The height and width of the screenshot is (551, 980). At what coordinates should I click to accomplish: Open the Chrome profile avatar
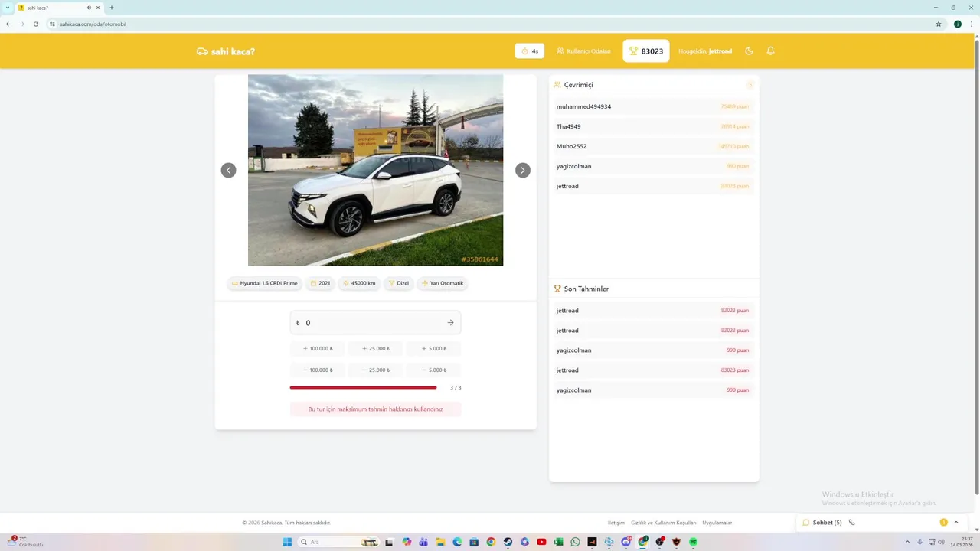957,24
